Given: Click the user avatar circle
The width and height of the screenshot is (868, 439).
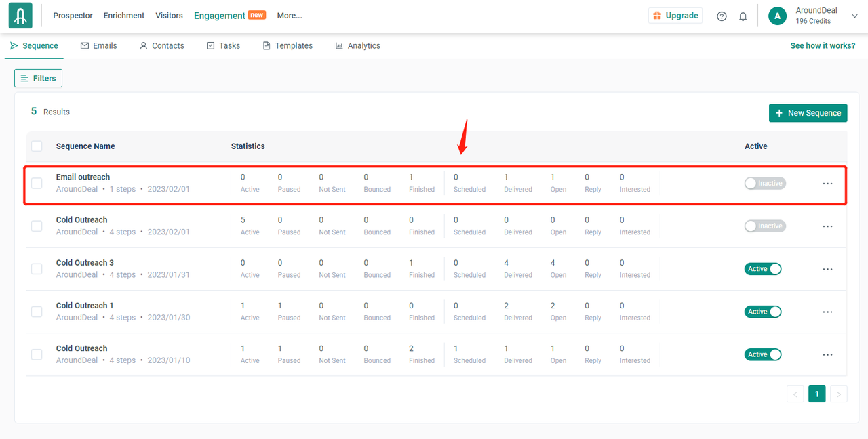Looking at the screenshot, I should pyautogui.click(x=777, y=16).
